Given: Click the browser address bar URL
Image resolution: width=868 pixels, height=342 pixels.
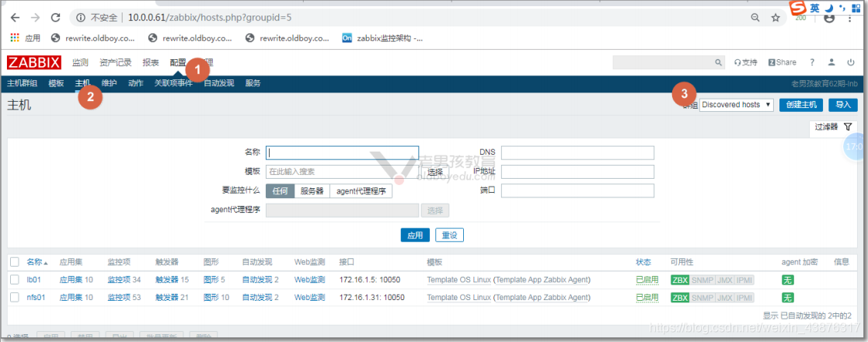Looking at the screenshot, I should click(209, 18).
